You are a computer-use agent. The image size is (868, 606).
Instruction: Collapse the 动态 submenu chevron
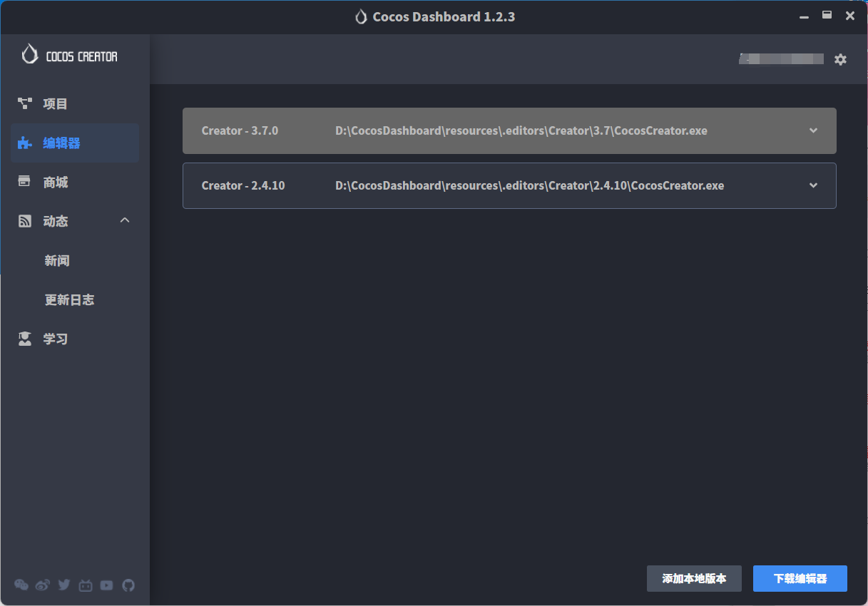point(125,221)
